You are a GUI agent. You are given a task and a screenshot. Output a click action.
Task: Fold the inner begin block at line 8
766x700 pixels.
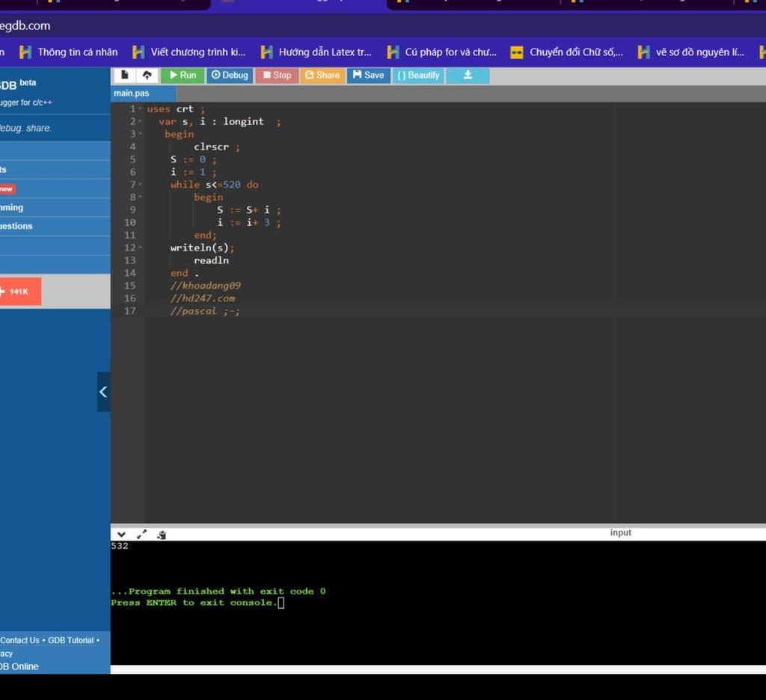(140, 197)
